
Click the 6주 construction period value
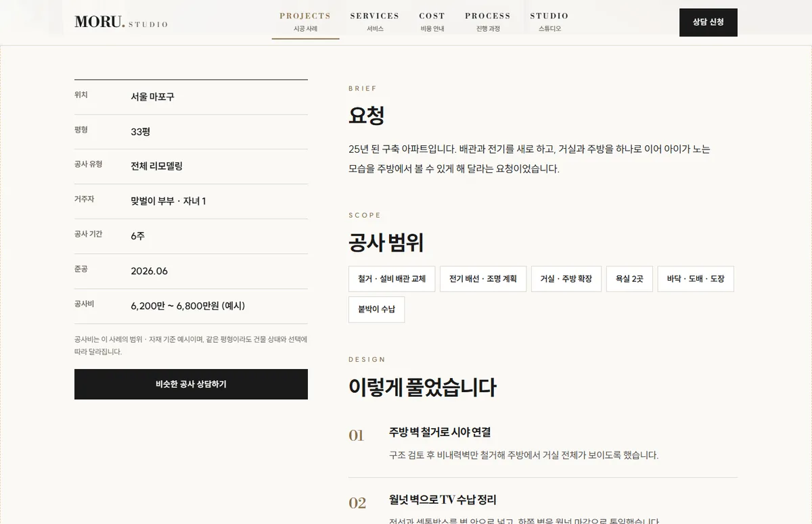click(138, 236)
